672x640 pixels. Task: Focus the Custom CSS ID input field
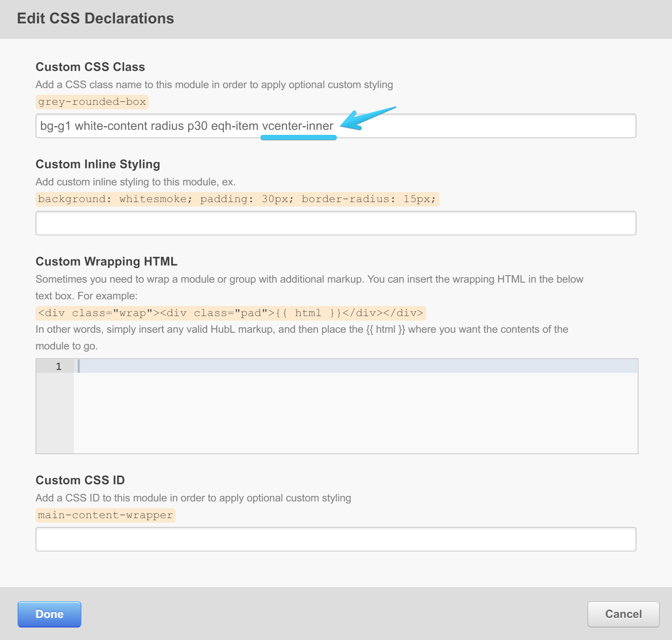336,539
